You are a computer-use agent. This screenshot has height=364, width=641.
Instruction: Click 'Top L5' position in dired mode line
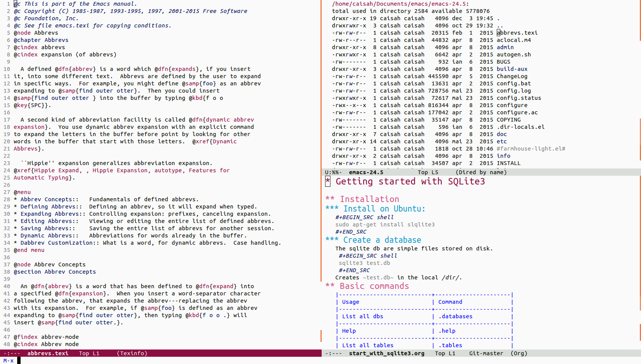pyautogui.click(x=428, y=172)
